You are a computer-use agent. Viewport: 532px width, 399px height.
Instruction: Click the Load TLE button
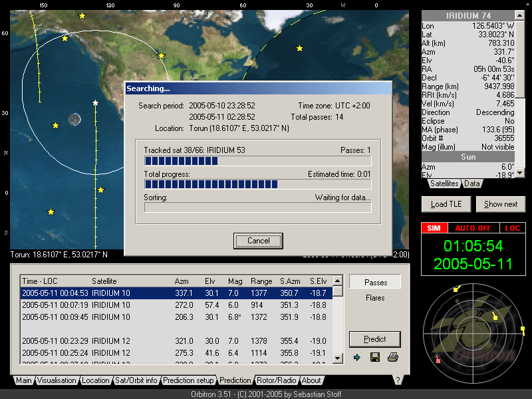(x=446, y=204)
